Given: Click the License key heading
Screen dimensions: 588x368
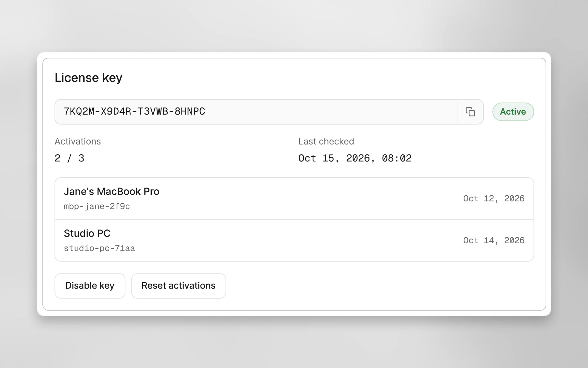Looking at the screenshot, I should click(88, 78).
